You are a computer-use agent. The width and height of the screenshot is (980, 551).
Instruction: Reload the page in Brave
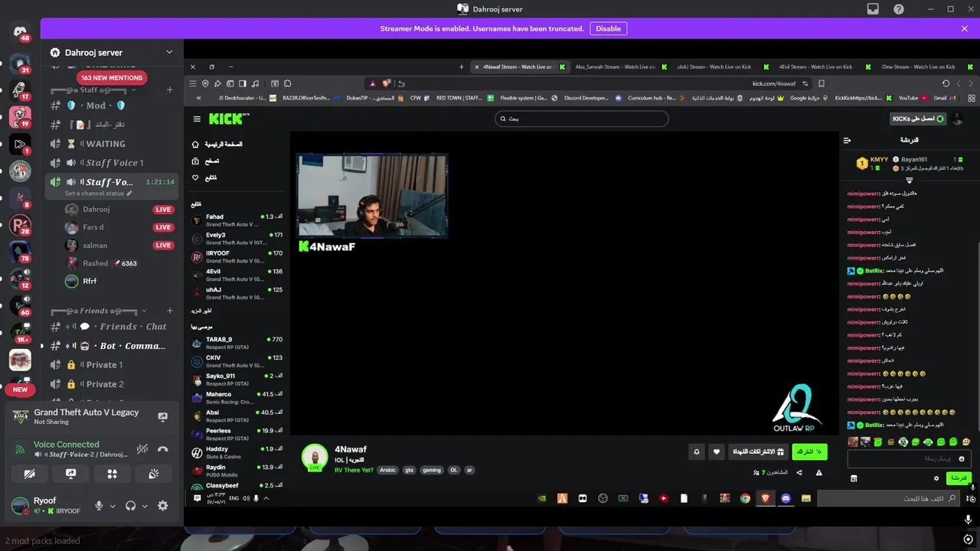click(x=946, y=83)
